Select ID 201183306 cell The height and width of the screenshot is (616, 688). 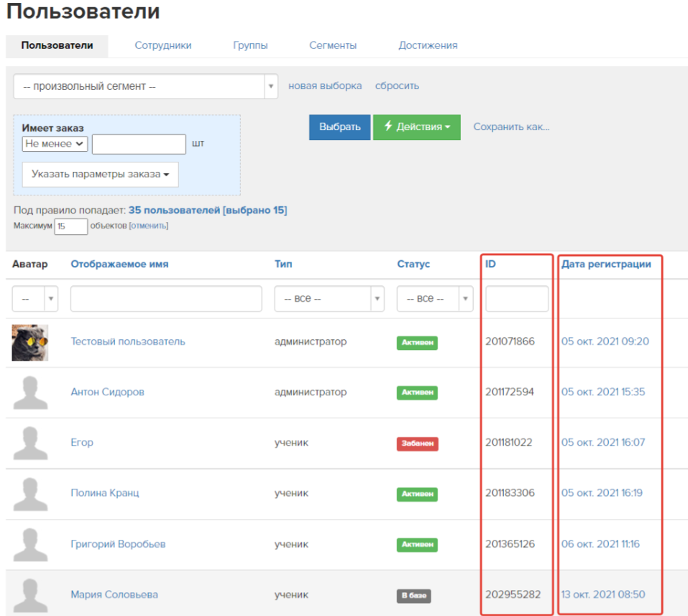click(510, 493)
